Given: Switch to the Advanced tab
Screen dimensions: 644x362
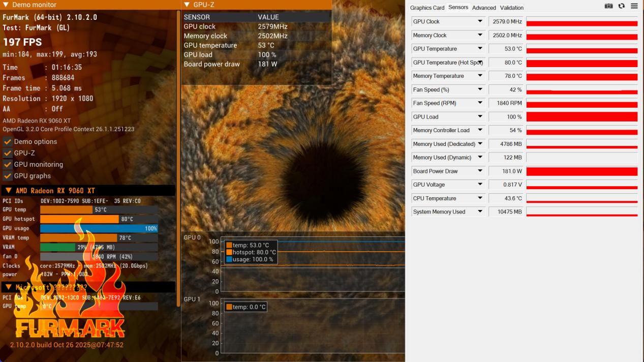Looking at the screenshot, I should click(x=484, y=8).
